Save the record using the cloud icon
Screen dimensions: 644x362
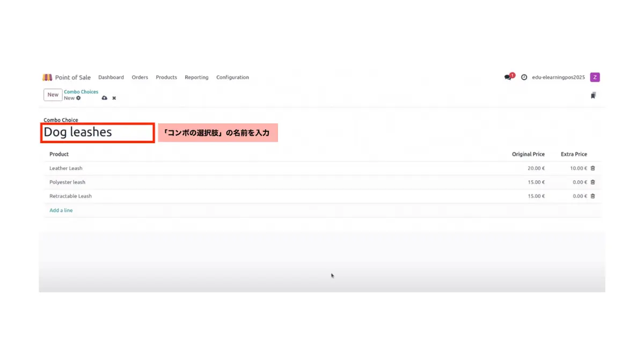coord(104,98)
